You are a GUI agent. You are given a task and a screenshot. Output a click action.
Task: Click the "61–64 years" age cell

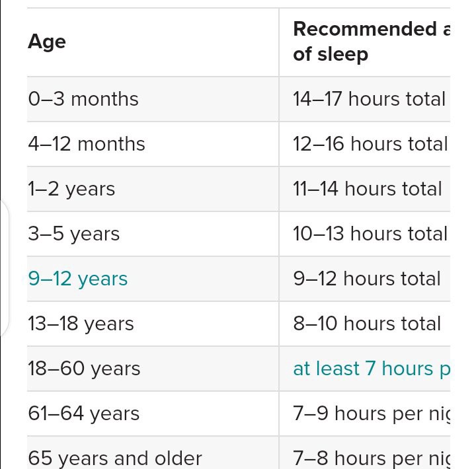click(83, 414)
